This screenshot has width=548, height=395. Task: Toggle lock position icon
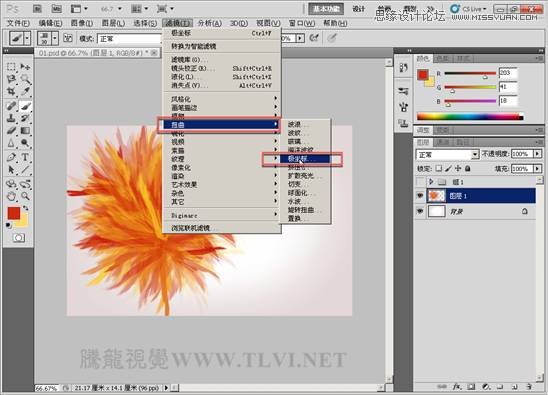[x=458, y=168]
